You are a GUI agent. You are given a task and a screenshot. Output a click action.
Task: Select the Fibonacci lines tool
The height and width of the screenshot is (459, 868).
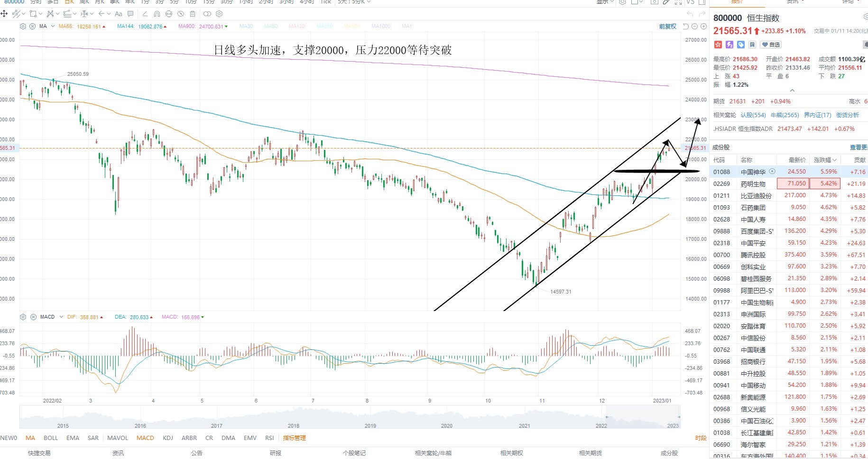point(67,14)
